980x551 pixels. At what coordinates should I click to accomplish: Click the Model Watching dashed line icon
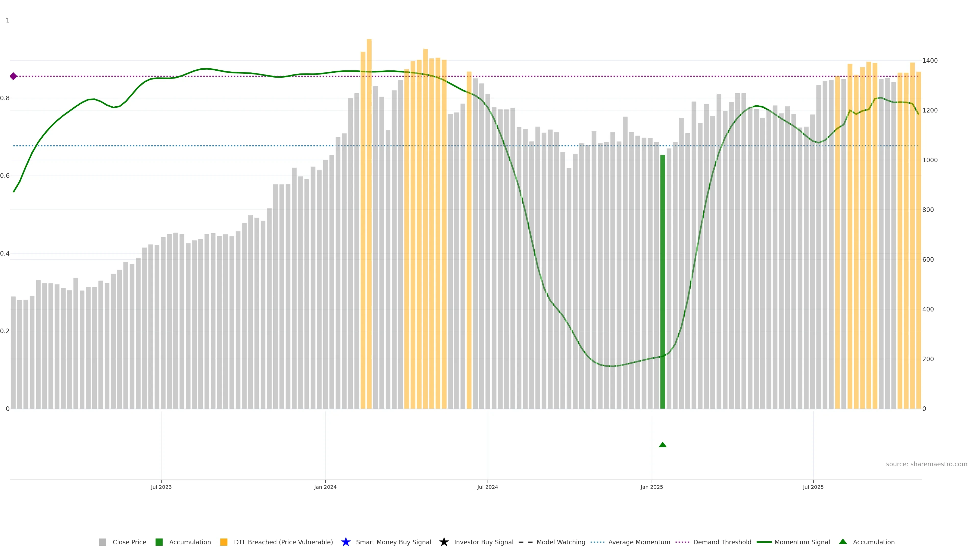[525, 542]
